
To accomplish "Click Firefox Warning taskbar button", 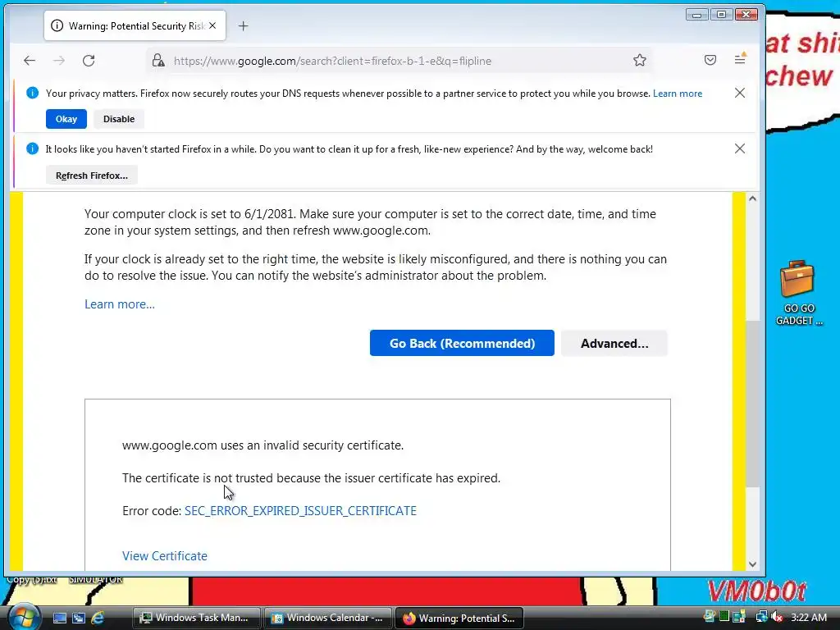I will click(459, 619).
